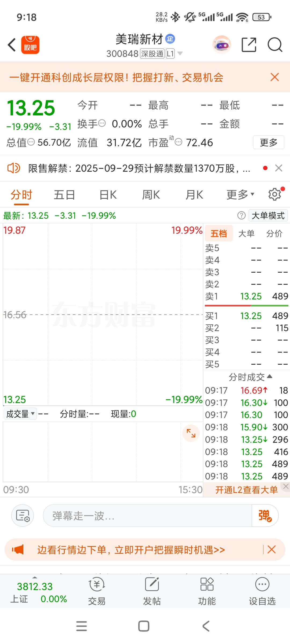The height and width of the screenshot is (644, 290).
Task: Tap the share icon in header
Action: [x=249, y=45]
